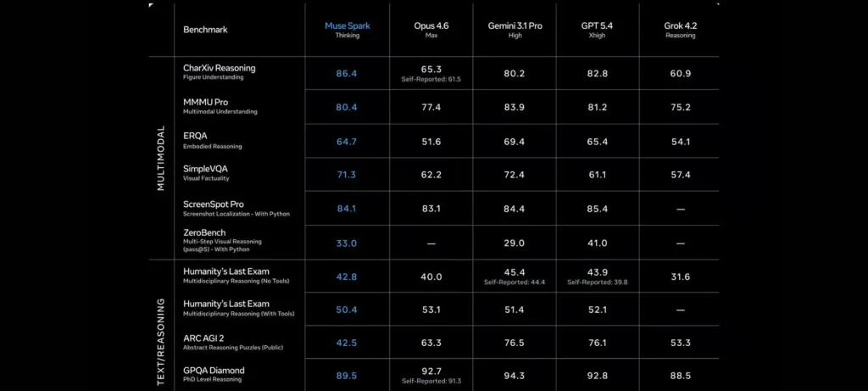The height and width of the screenshot is (391, 868).
Task: Click the Benchmark column heading
Action: pos(205,30)
